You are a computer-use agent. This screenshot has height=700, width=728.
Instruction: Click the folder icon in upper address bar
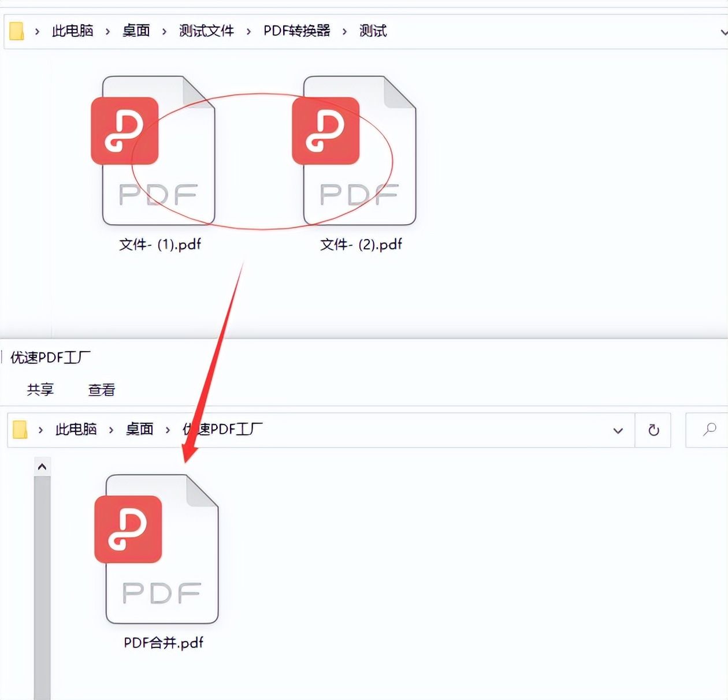click(x=17, y=31)
